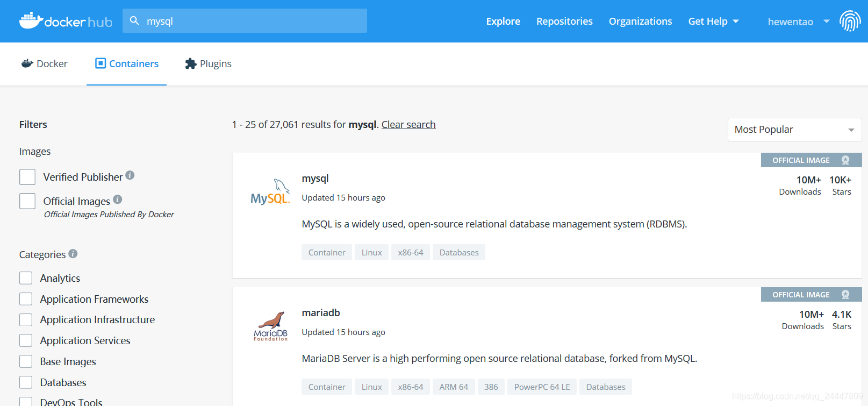Image resolution: width=868 pixels, height=406 pixels.
Task: Switch to the Plugins tab
Action: [208, 63]
